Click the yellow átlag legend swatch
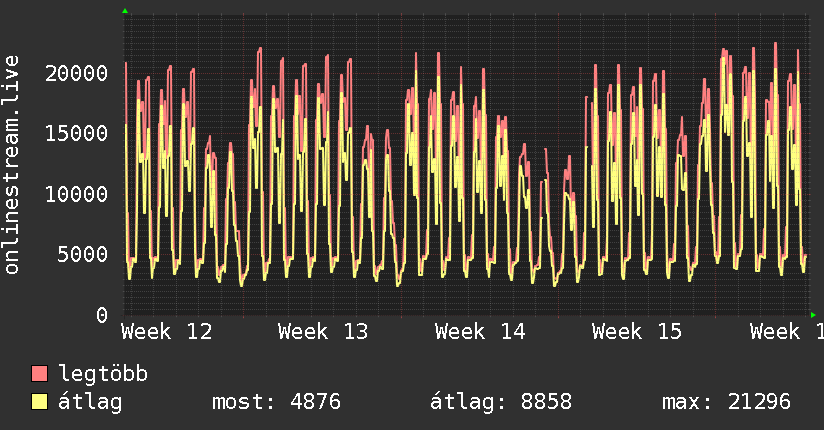Image resolution: width=824 pixels, height=430 pixels. click(x=39, y=402)
